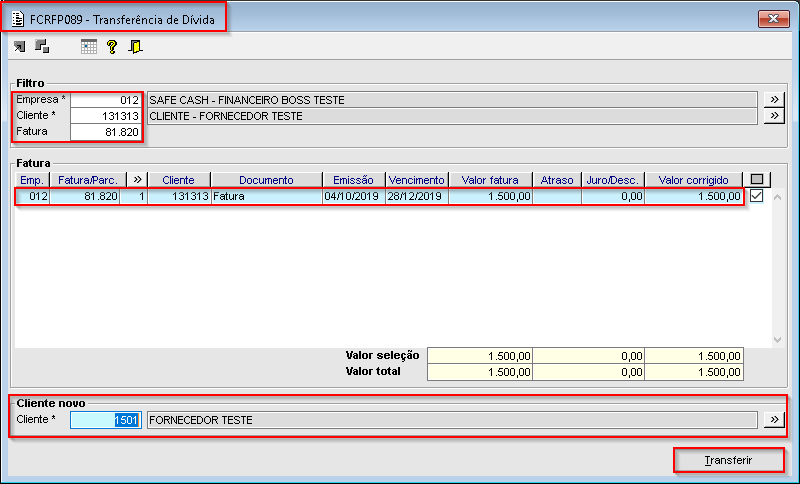This screenshot has width=800, height=484.
Task: Click the FORNECEDOR TESTE description in Cliente novo
Action: [x=452, y=420]
